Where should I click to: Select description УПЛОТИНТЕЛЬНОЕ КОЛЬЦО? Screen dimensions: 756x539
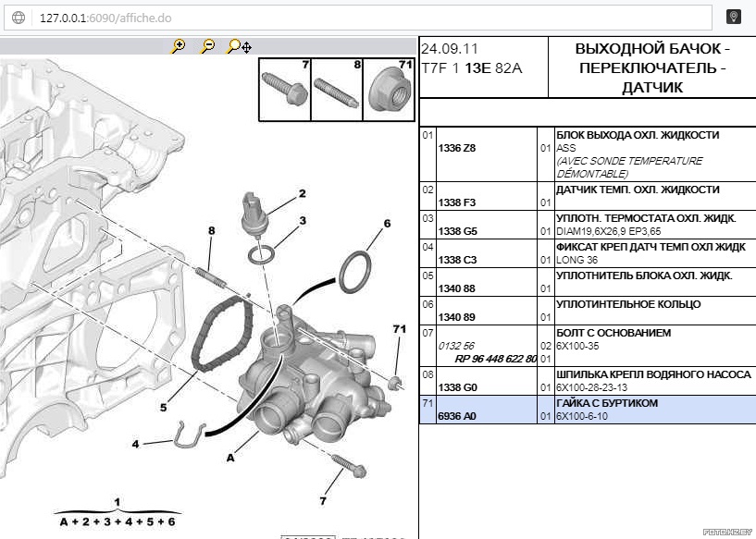[x=628, y=304]
